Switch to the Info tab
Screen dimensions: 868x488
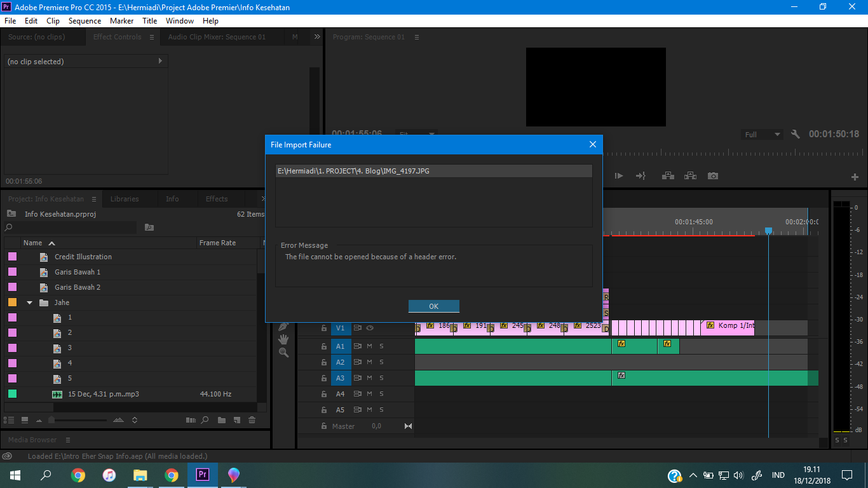(172, 199)
